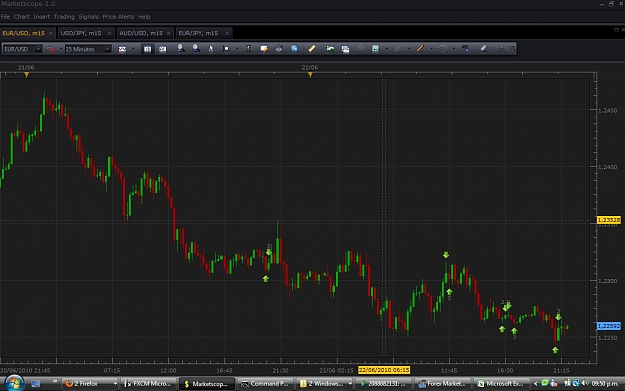The height and width of the screenshot is (391, 625).
Task: Open the Insert menu
Action: coord(41,17)
